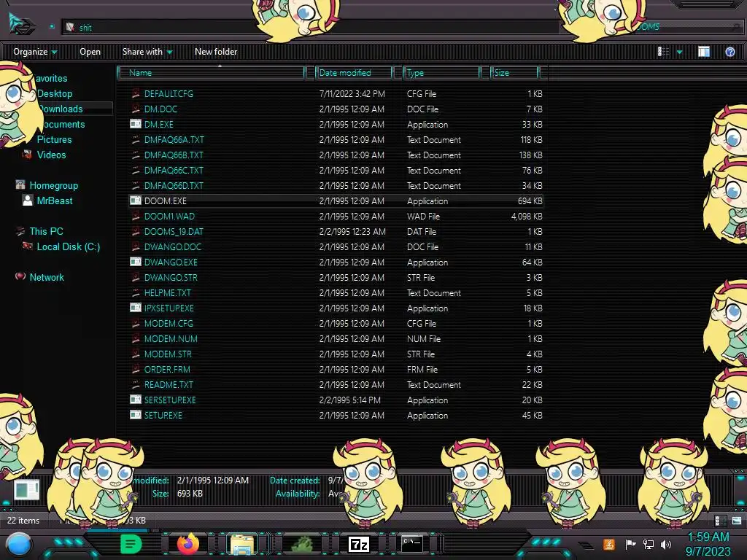Select the ORDER.FRM file icon
Image resolution: width=747 pixels, height=560 pixels.
point(136,369)
